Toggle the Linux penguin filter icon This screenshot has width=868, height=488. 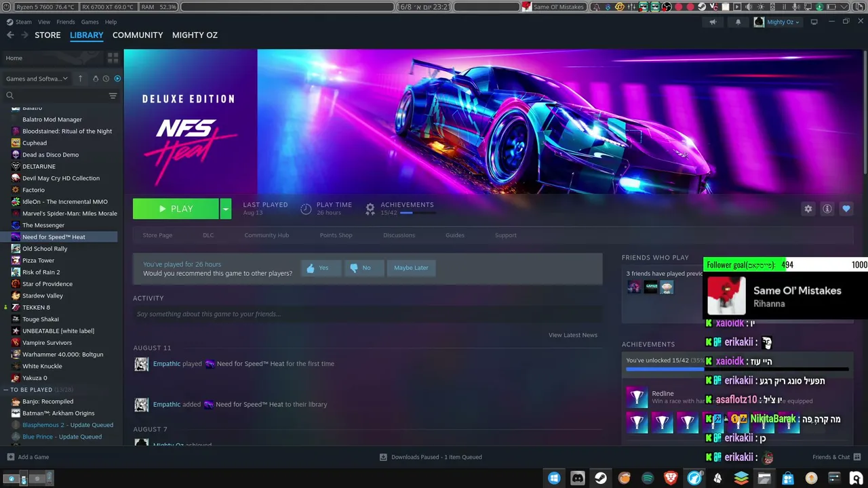(x=96, y=79)
